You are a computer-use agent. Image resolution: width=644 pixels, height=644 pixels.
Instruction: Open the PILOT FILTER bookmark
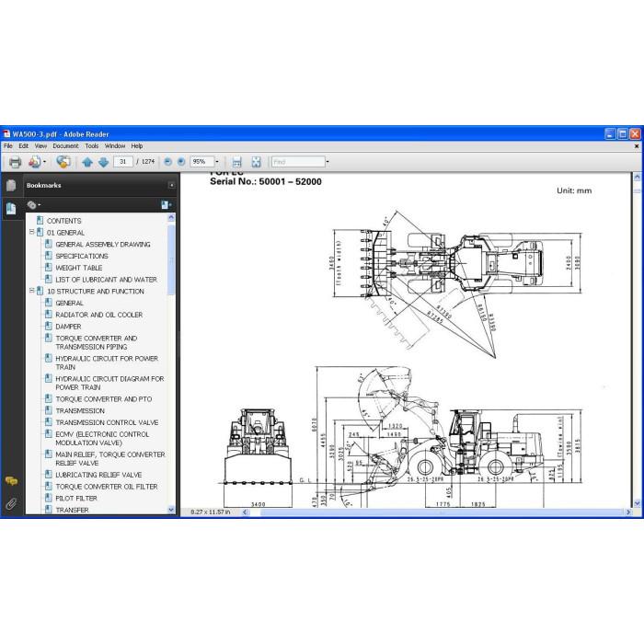click(76, 498)
